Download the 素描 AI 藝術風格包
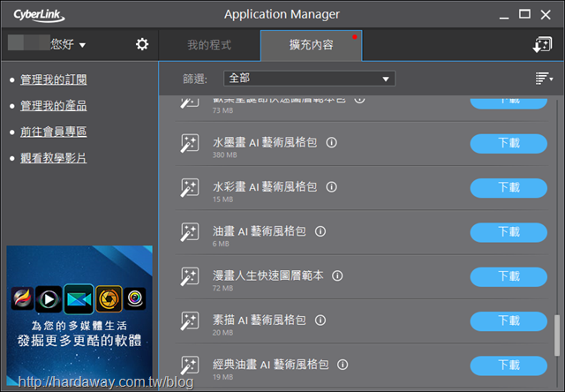The width and height of the screenshot is (565, 392). (508, 321)
